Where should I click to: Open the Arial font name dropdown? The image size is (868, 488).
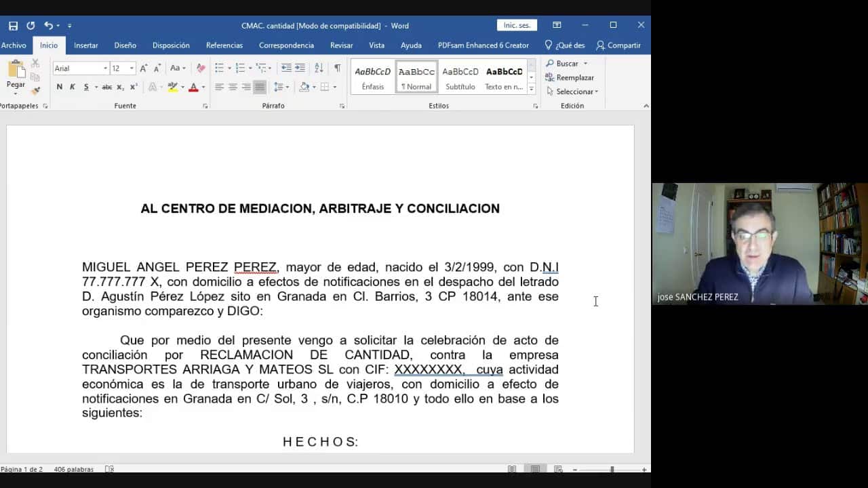(x=105, y=68)
